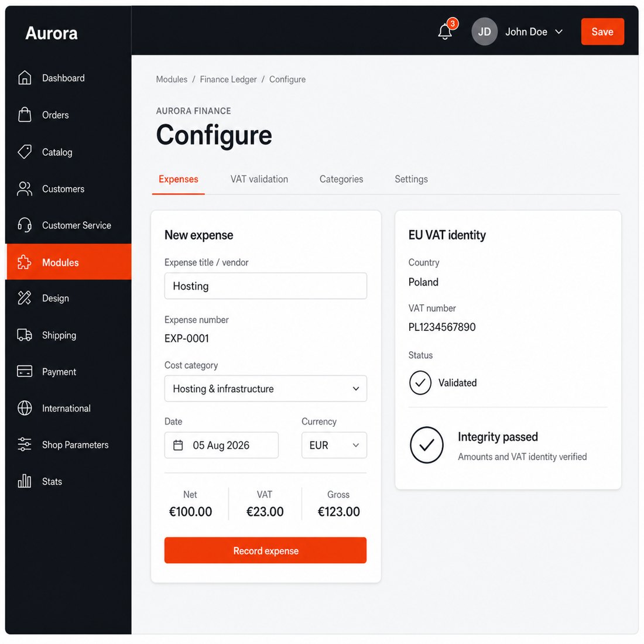Screen dimensions: 644x644
Task: Click the Integrity passed checkmark icon
Action: (x=427, y=445)
